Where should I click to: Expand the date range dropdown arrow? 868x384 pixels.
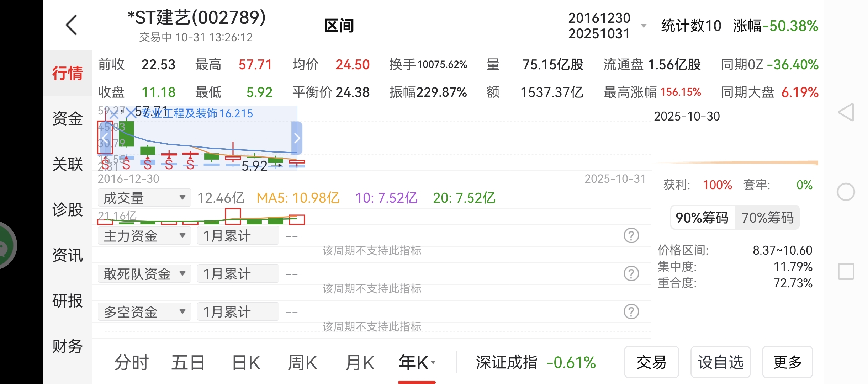coord(643,26)
